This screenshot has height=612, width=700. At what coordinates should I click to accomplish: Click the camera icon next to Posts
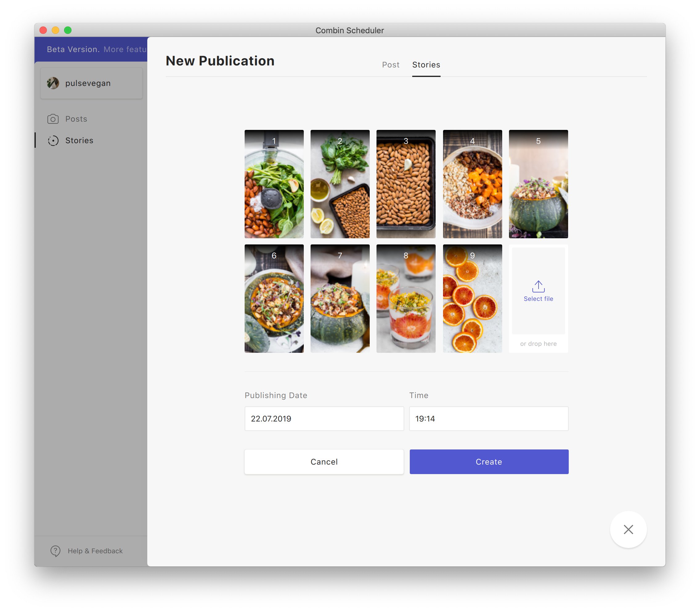click(54, 118)
